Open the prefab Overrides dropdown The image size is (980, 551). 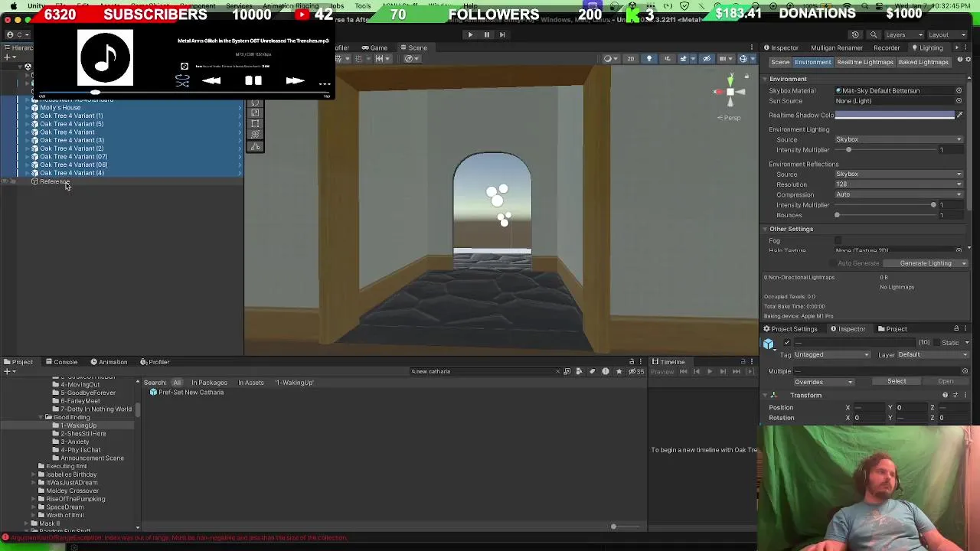tap(823, 382)
